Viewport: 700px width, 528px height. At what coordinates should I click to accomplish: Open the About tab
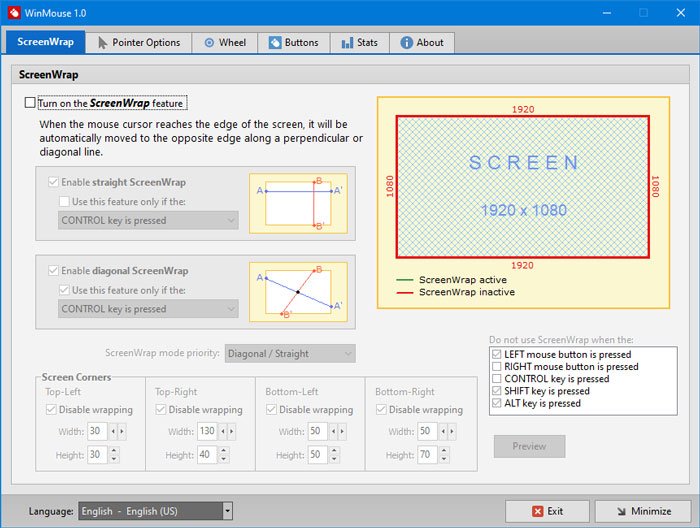tap(422, 43)
